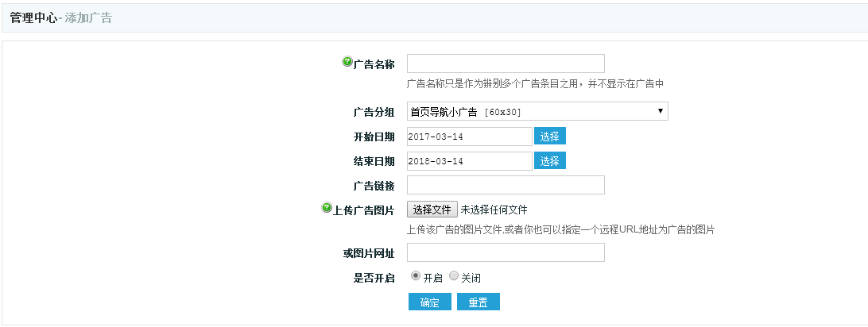Click the help icon beside 上传广告图片
The height and width of the screenshot is (327, 868).
(x=327, y=207)
